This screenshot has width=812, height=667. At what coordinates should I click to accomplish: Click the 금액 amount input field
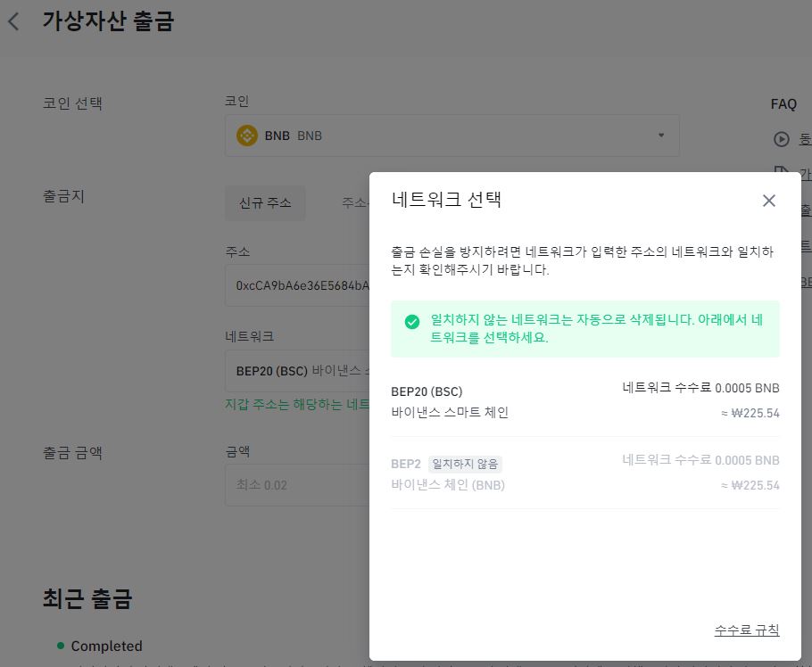[x=297, y=485]
